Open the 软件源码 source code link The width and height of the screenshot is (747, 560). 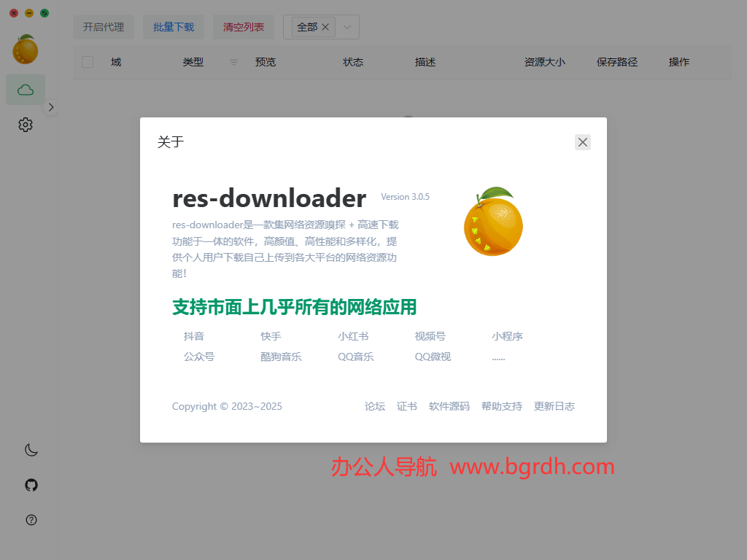point(449,406)
